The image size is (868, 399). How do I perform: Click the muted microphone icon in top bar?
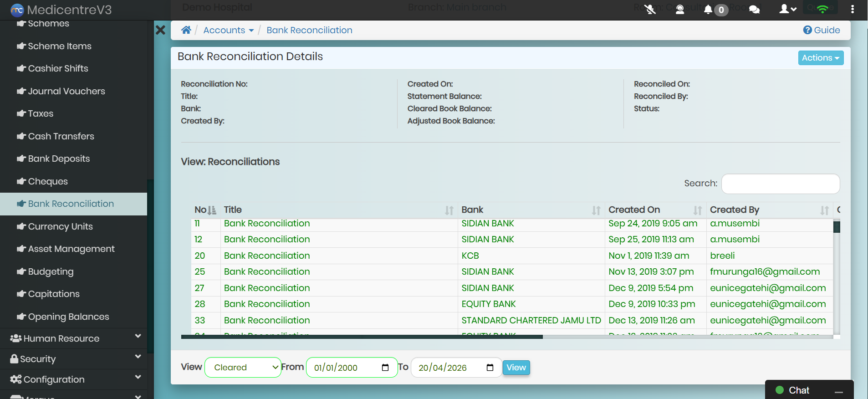(650, 9)
